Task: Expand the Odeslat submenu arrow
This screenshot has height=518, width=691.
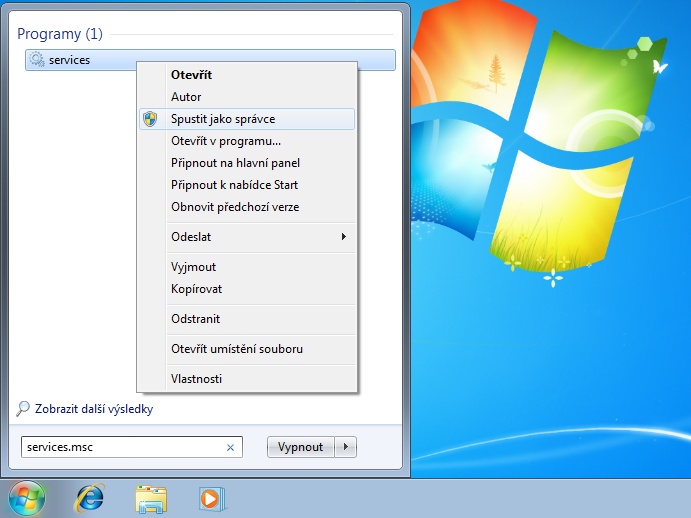Action: tap(344, 237)
